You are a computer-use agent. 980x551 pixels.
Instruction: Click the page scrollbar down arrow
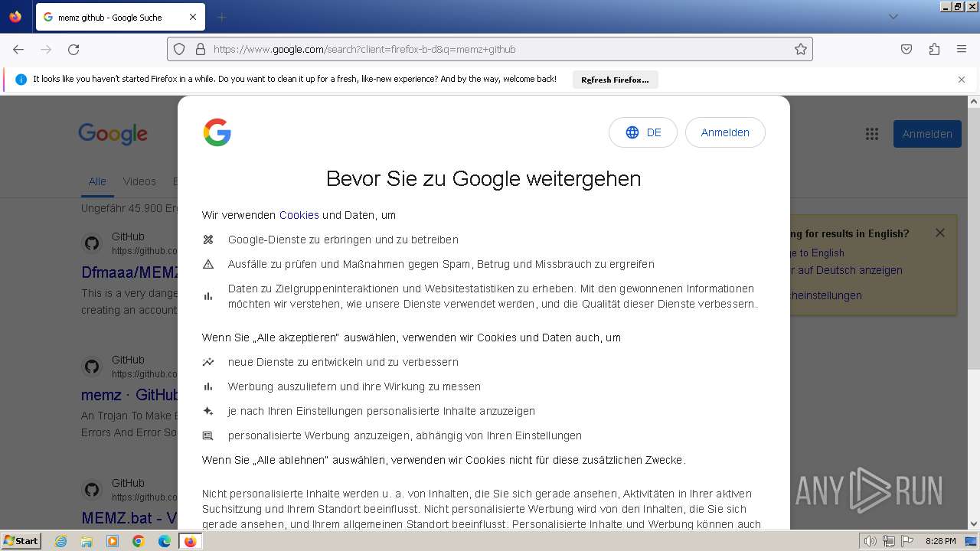(974, 524)
